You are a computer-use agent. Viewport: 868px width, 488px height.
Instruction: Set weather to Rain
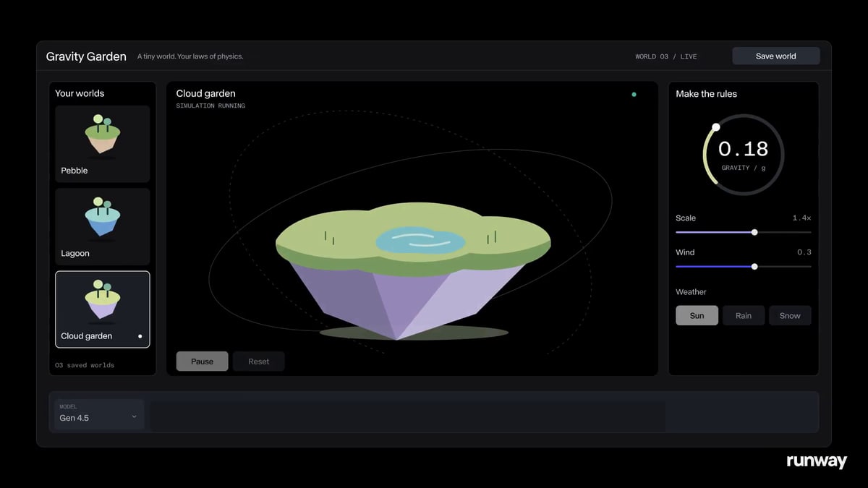click(744, 315)
